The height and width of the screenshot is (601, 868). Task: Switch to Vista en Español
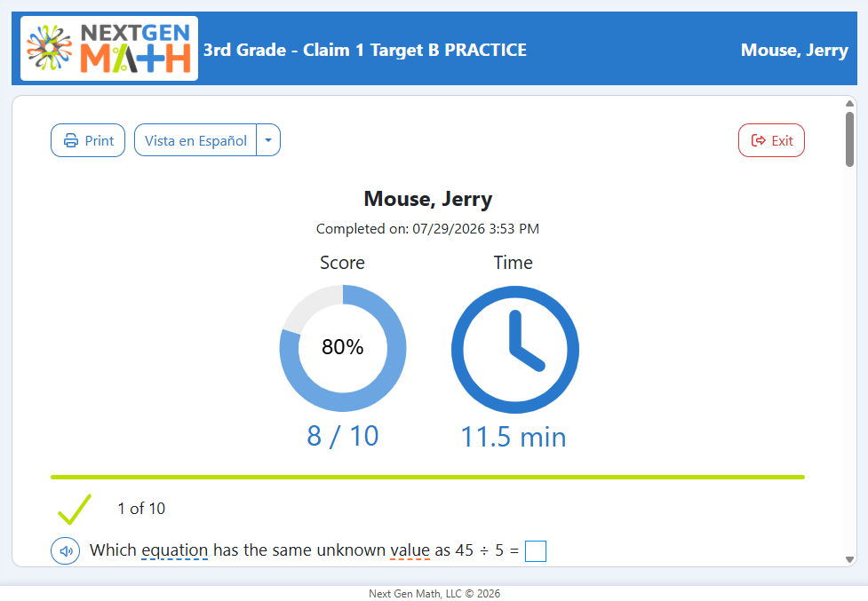pyautogui.click(x=195, y=140)
